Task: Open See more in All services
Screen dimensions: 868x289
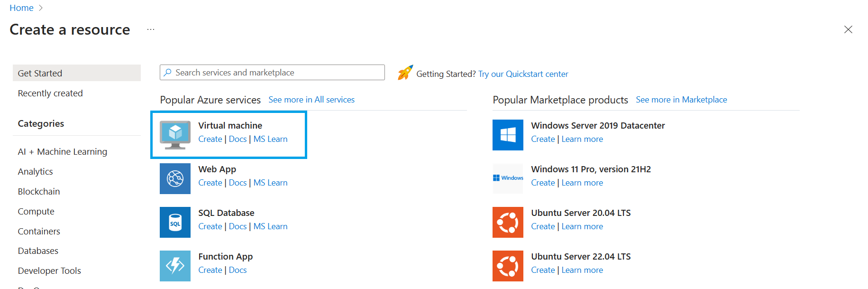Action: (x=311, y=100)
